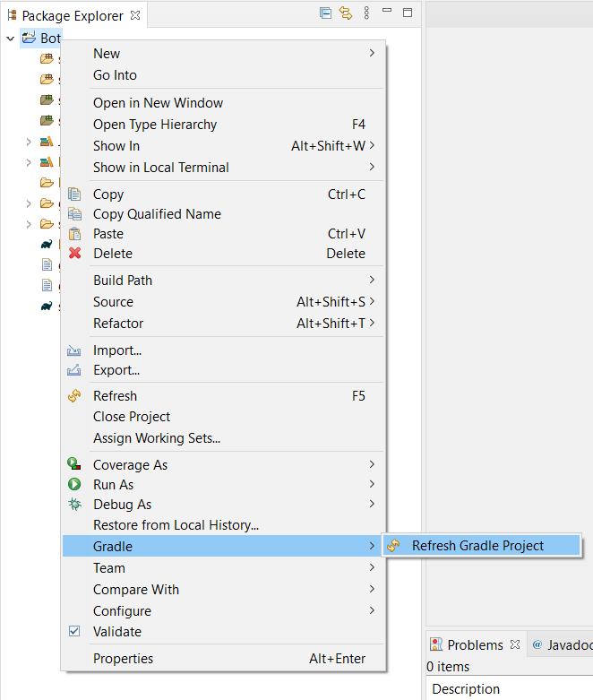Screen dimensions: 593x700
Task: Open Properties from context menu
Action: point(223,659)
